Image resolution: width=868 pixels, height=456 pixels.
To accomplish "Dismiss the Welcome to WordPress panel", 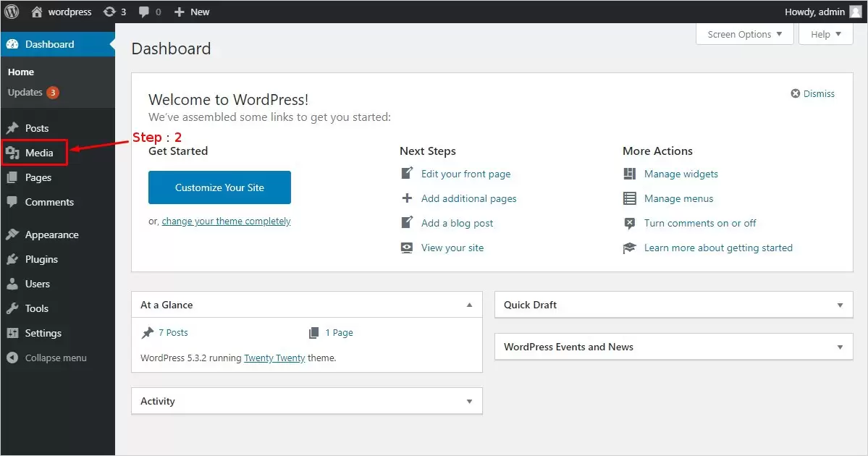I will click(x=813, y=93).
